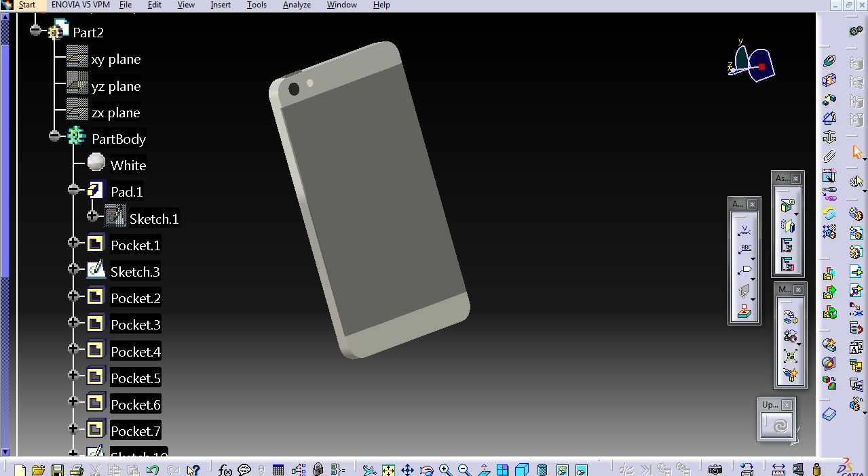Click the Explode icon in Move toolbar
Screen dimensions: 868x476
[x=790, y=355]
